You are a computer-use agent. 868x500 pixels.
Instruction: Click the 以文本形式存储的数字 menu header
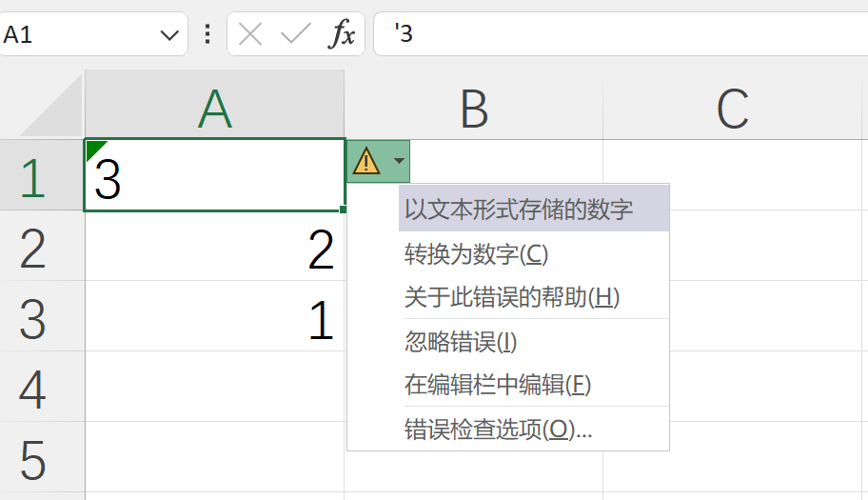519,210
